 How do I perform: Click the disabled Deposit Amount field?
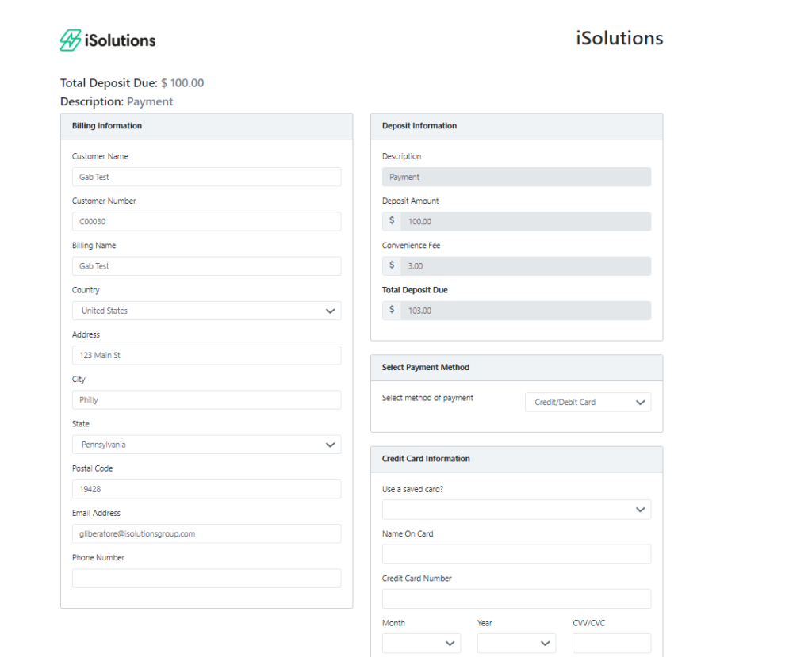click(x=524, y=222)
